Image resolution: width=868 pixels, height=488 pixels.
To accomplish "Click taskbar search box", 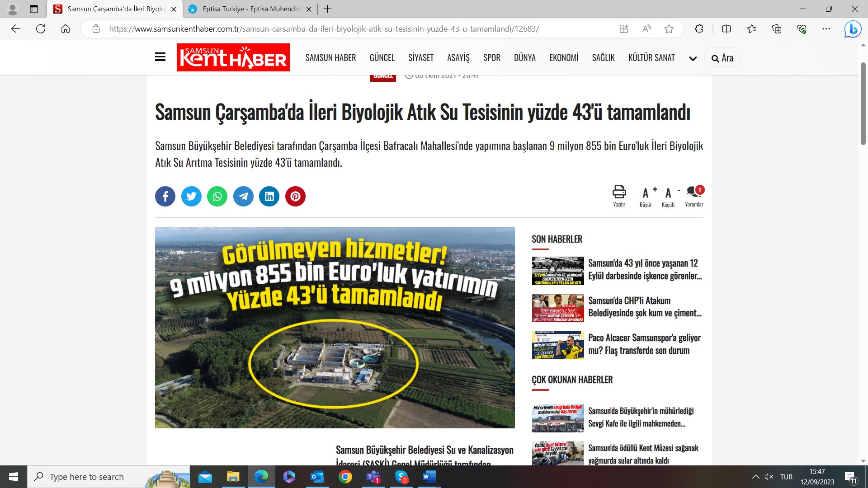I will 108,477.
